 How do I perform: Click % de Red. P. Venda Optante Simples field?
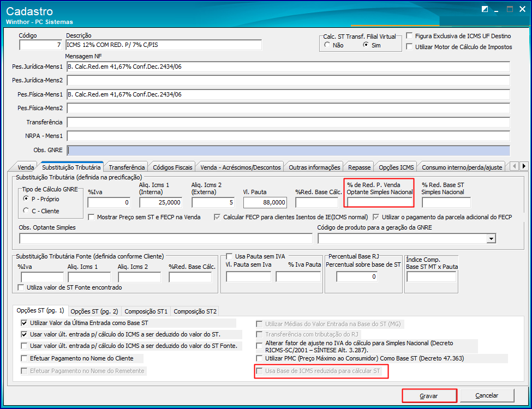380,202
